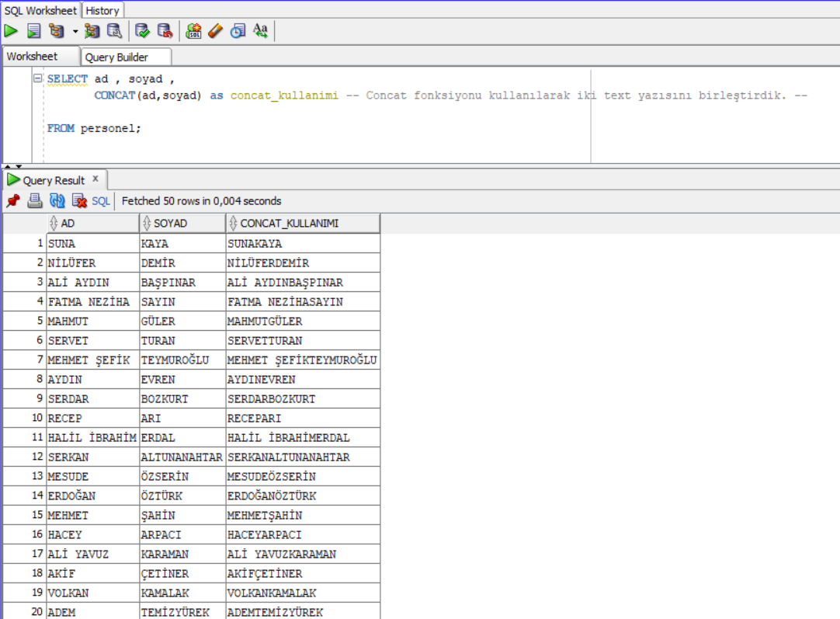
Task: Execute the worksheet as a script
Action: 32,31
